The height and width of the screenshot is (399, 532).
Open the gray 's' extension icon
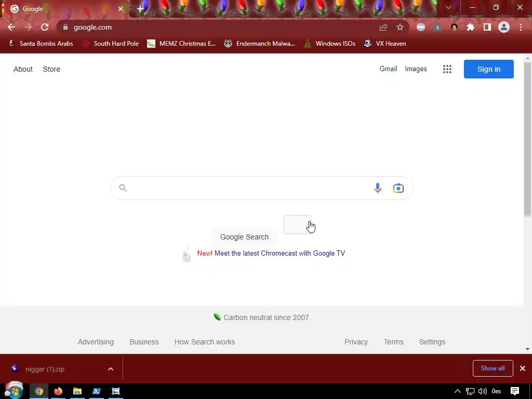click(437, 27)
